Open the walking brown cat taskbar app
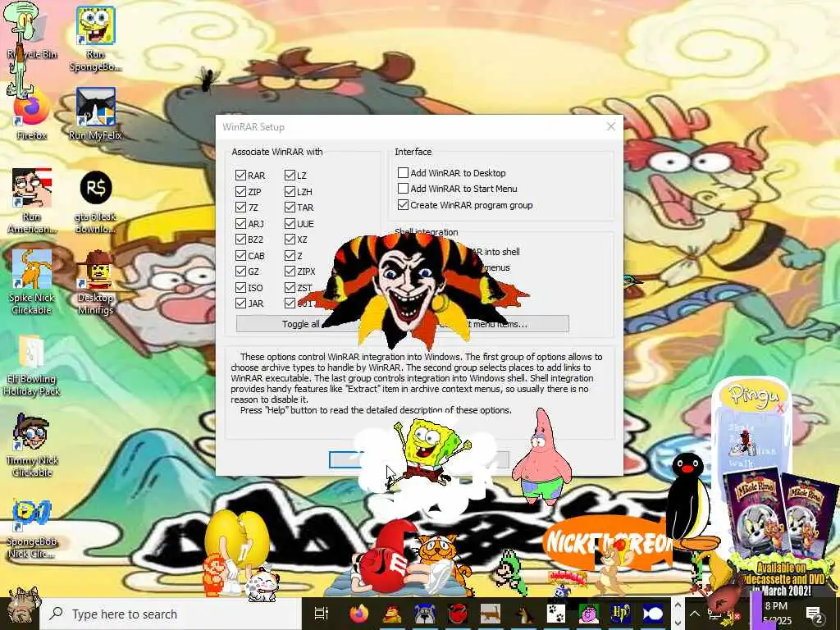 (x=491, y=614)
